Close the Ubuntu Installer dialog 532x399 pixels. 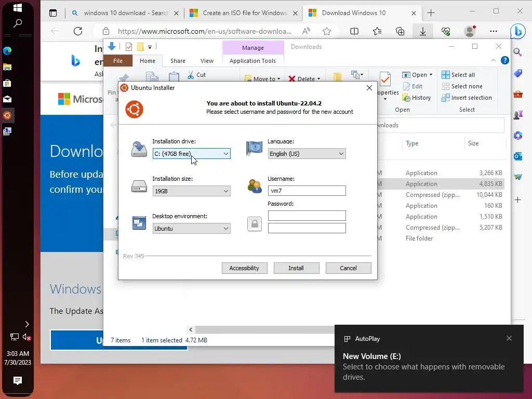[x=369, y=88]
